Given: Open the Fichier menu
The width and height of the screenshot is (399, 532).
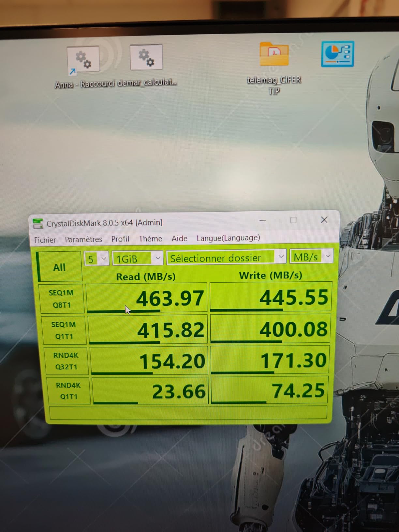Looking at the screenshot, I should coord(45,240).
